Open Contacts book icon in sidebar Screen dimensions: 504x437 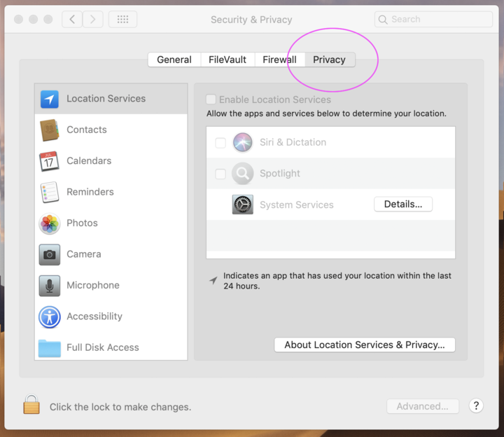(x=49, y=130)
